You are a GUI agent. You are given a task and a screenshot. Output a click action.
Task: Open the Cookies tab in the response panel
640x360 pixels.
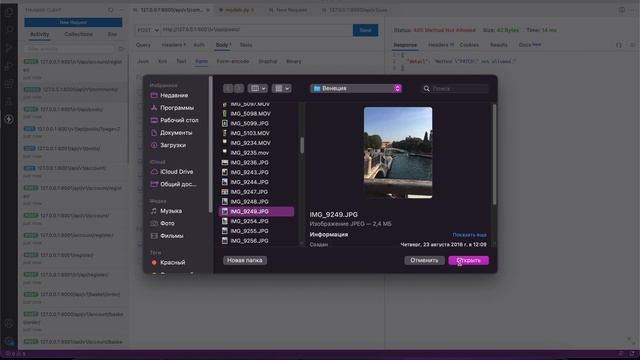469,45
